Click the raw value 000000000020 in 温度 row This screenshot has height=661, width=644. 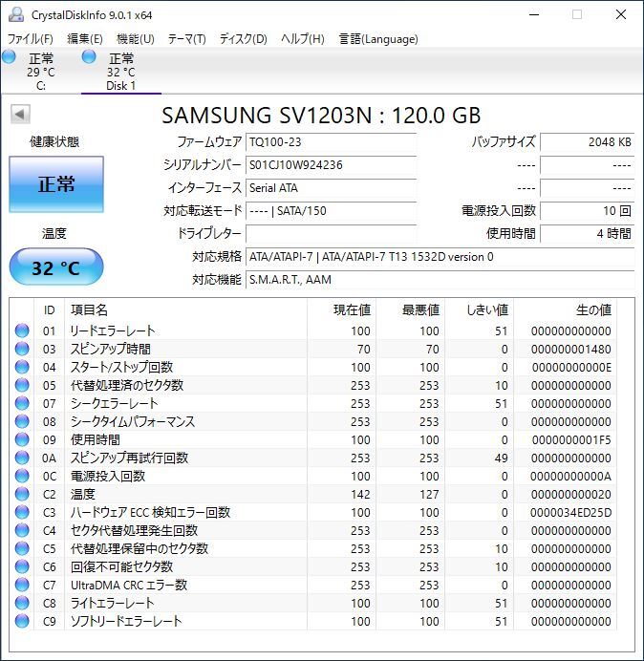coord(571,494)
